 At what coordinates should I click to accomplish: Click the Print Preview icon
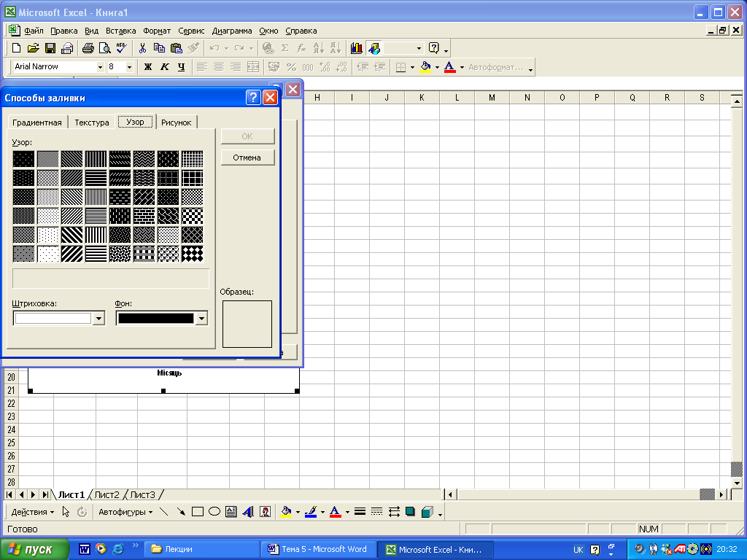tap(105, 48)
